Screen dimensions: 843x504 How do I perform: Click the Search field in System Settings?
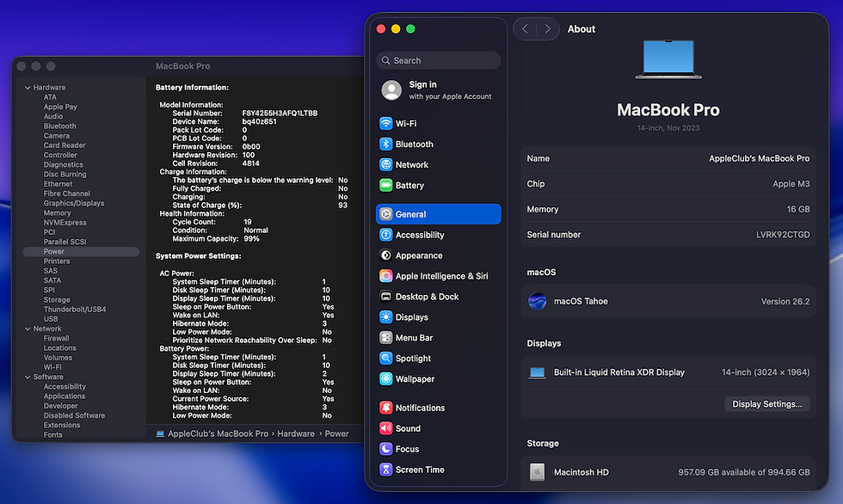point(438,61)
